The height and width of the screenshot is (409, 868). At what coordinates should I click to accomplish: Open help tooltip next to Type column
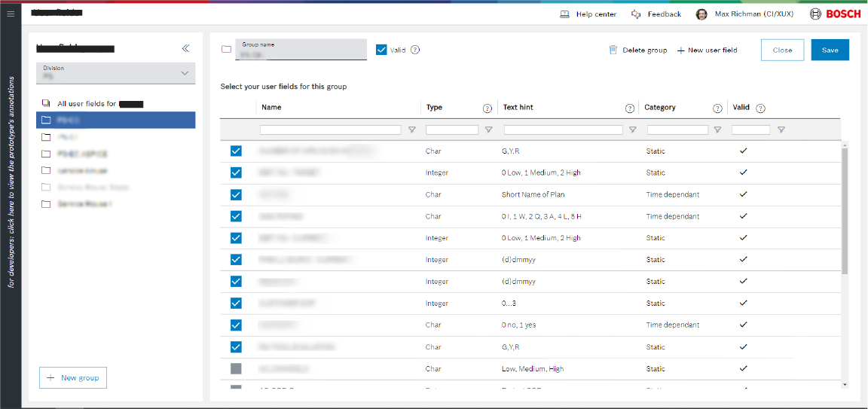tap(487, 108)
